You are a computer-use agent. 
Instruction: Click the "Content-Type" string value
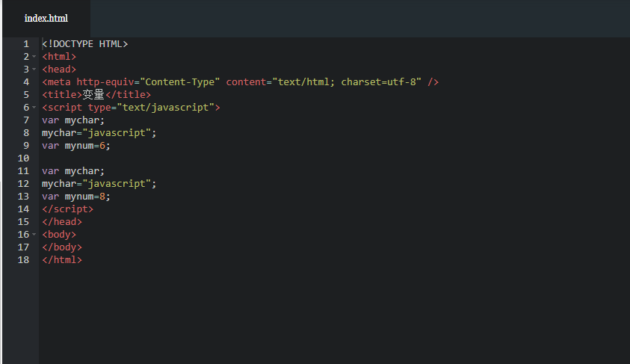[180, 82]
